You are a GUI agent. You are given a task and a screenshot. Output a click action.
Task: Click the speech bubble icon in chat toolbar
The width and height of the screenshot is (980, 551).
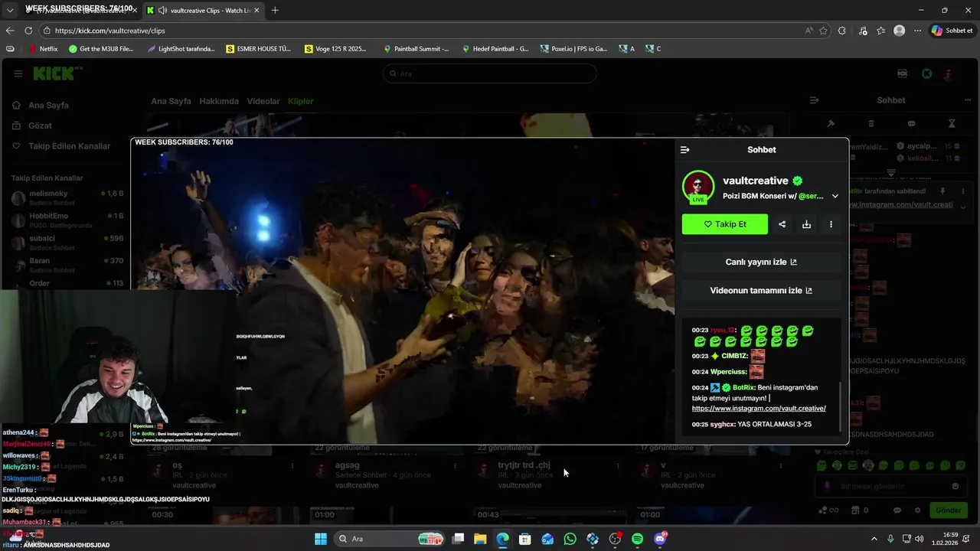[x=911, y=123]
